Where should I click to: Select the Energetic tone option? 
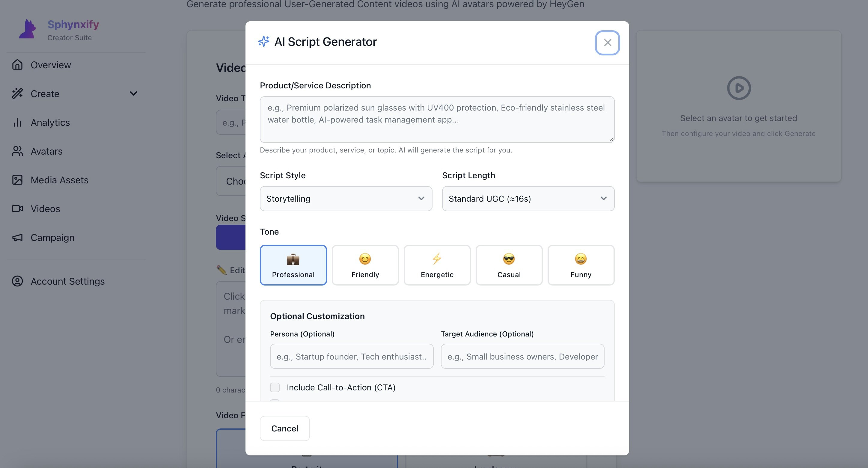[437, 265]
